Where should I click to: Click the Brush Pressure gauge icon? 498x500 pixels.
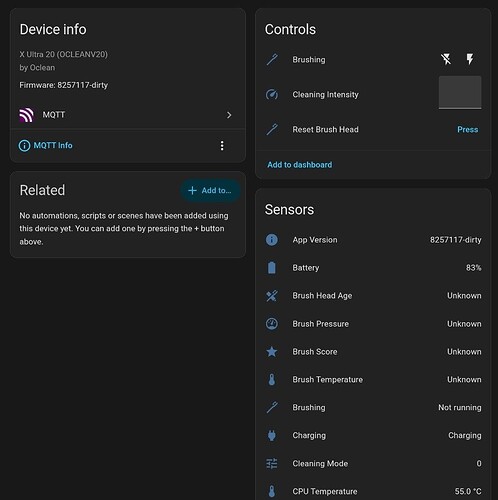272,324
